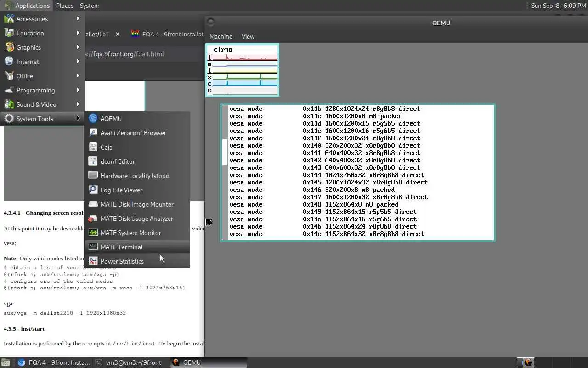Click the Hardware Locality lstopo icon
The image size is (588, 368).
pyautogui.click(x=93, y=176)
